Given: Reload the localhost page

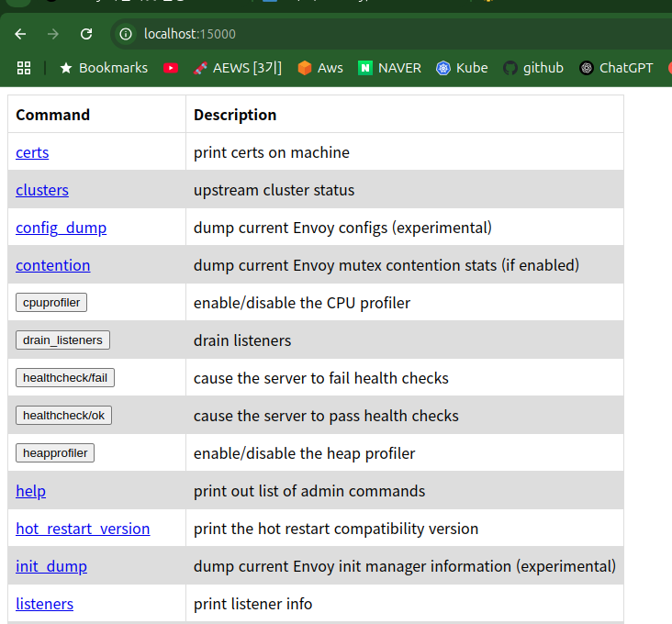Looking at the screenshot, I should 86,34.
